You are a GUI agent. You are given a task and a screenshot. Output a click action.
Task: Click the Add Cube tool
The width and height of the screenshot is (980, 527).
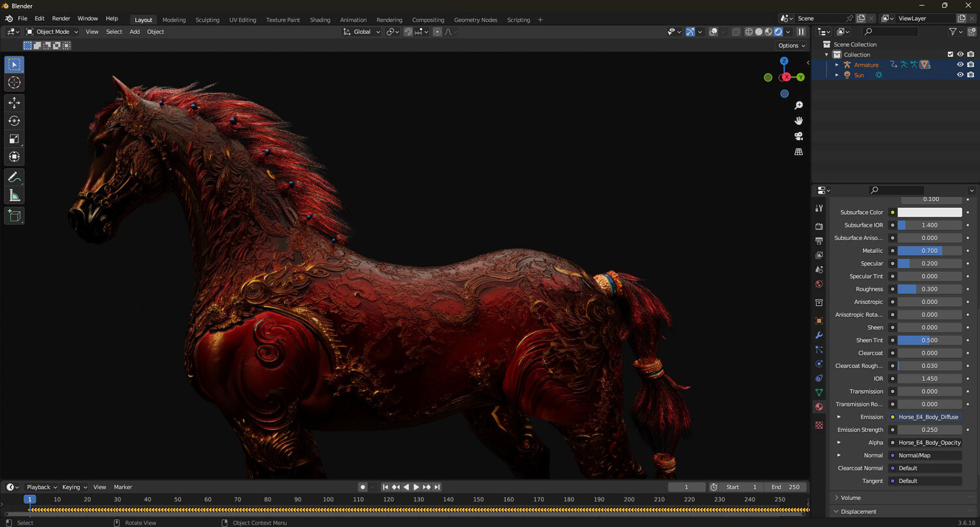14,216
